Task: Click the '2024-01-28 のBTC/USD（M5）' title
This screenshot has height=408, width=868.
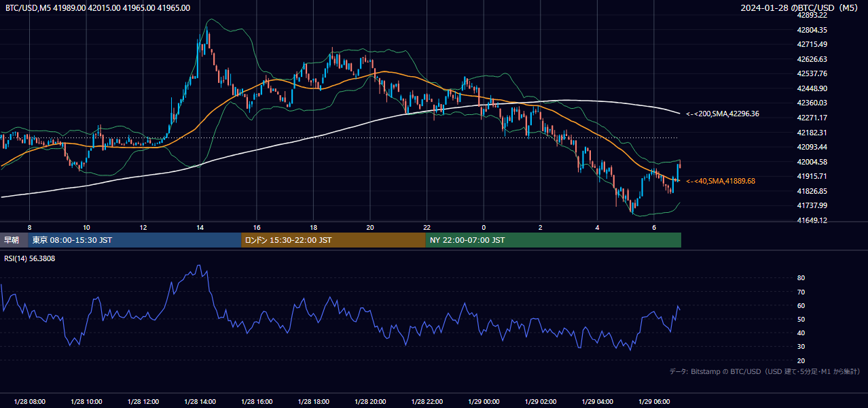Action: coord(801,8)
